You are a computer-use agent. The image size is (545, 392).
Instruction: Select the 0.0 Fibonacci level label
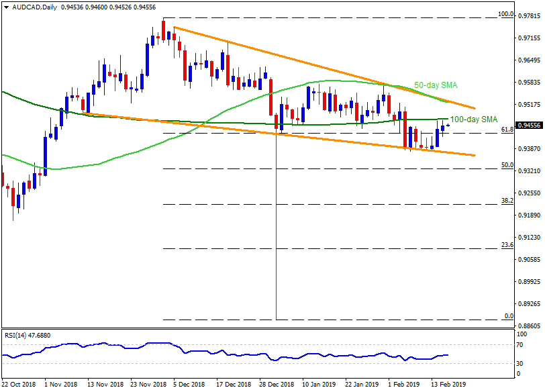tap(509, 315)
